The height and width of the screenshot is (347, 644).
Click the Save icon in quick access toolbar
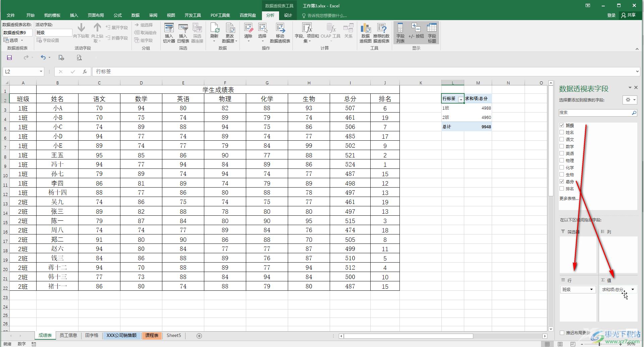click(x=9, y=58)
